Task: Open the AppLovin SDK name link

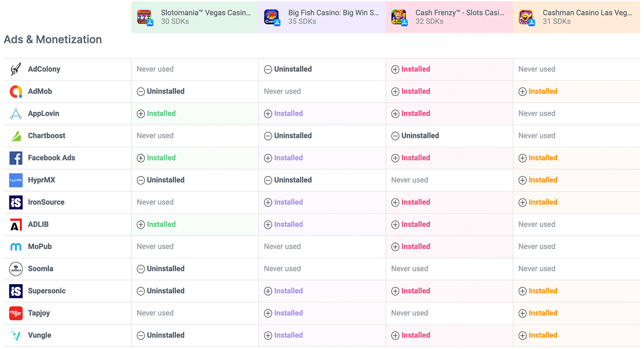Action: point(43,113)
